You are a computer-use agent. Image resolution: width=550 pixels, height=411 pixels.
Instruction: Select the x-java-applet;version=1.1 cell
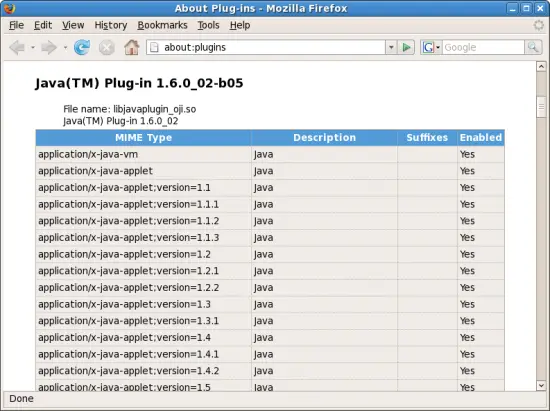click(143, 188)
